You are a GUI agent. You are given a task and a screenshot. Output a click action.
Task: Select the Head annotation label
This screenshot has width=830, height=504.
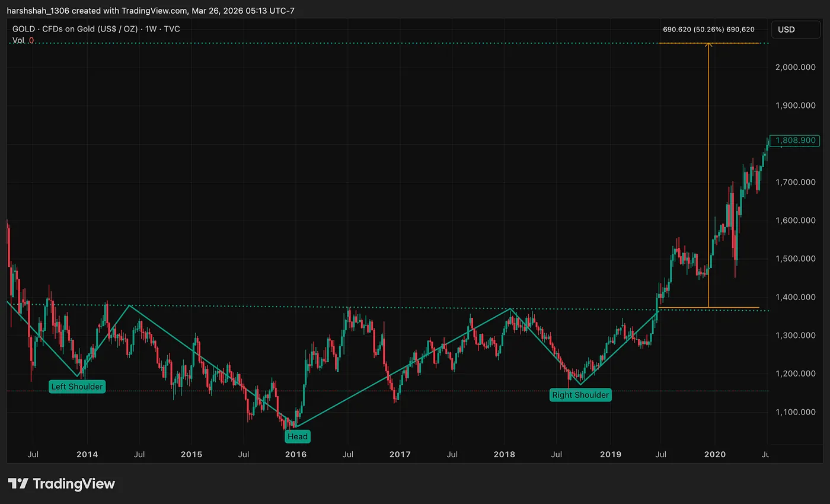pyautogui.click(x=297, y=436)
